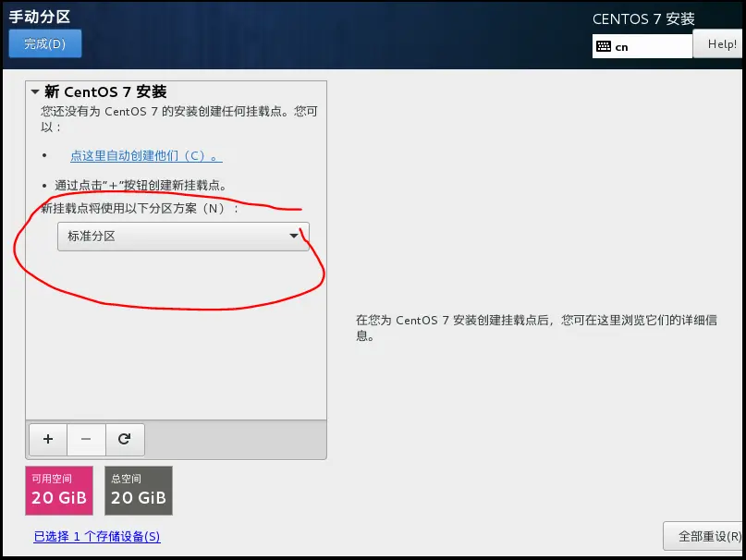The image size is (746, 560).
Task: Open the 标准分区 partitioning scheme dropdown
Action: (182, 237)
